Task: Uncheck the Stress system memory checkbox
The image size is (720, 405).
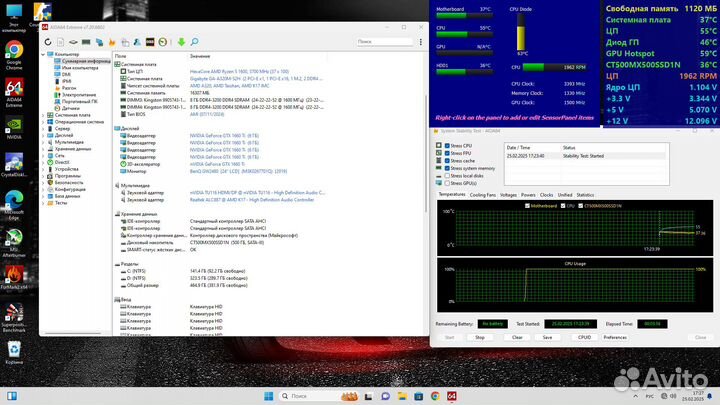Action: tap(447, 169)
